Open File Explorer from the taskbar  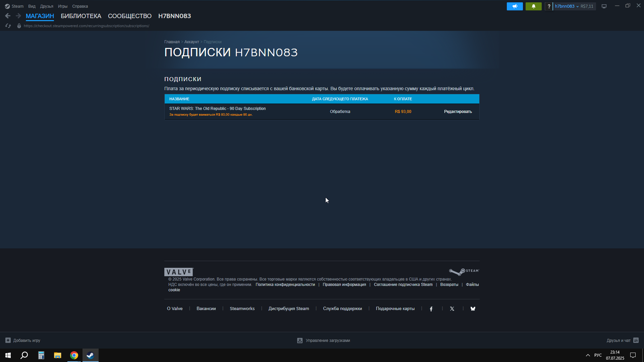tap(58, 355)
